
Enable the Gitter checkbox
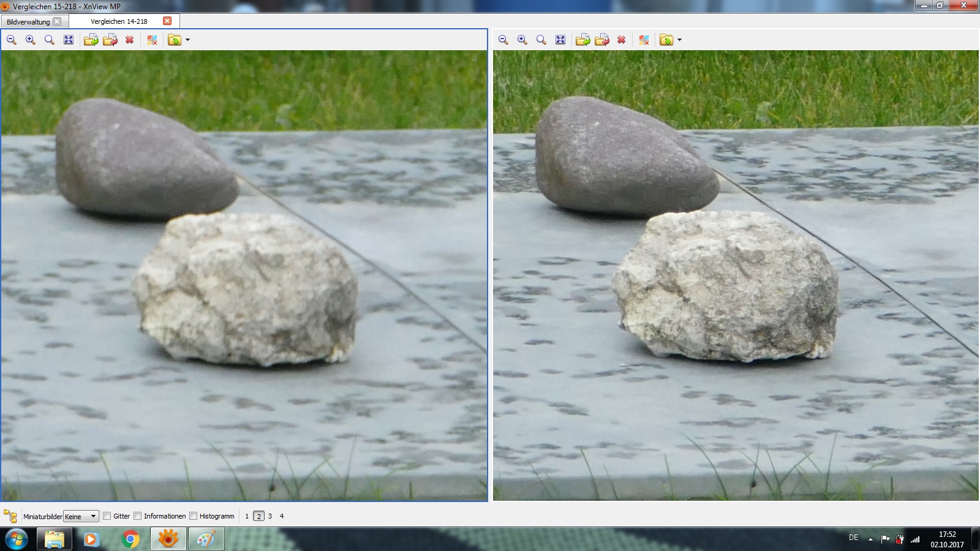tap(107, 516)
